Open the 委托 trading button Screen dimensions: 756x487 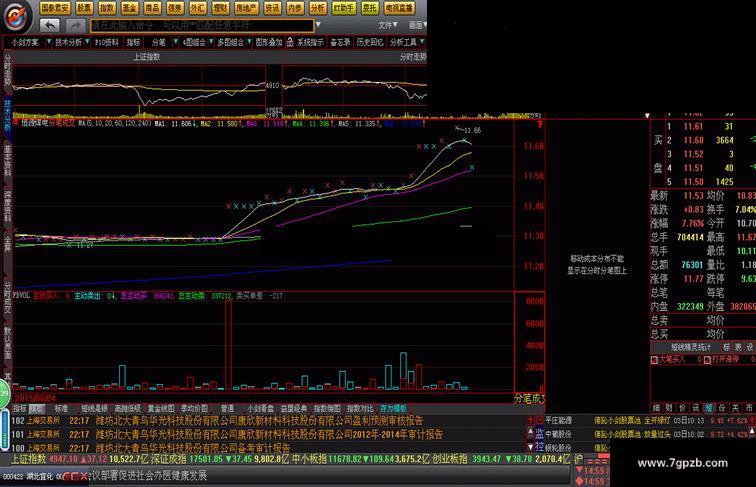point(370,8)
